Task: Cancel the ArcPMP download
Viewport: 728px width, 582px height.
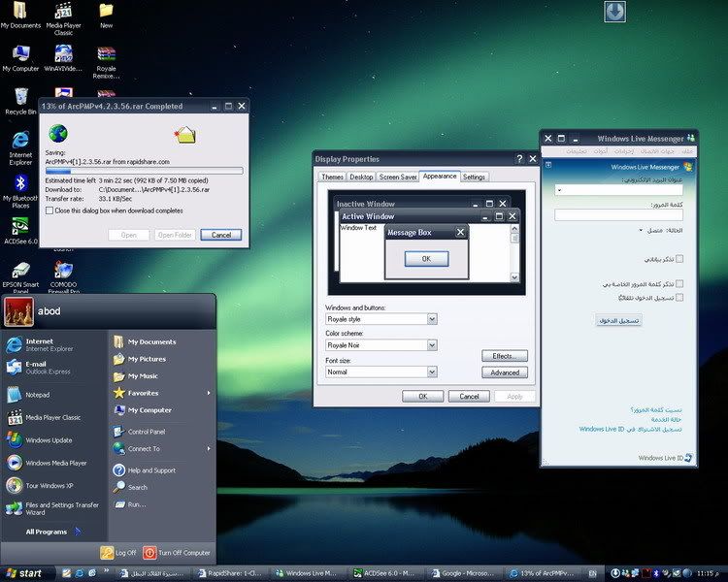Action: tap(221, 235)
